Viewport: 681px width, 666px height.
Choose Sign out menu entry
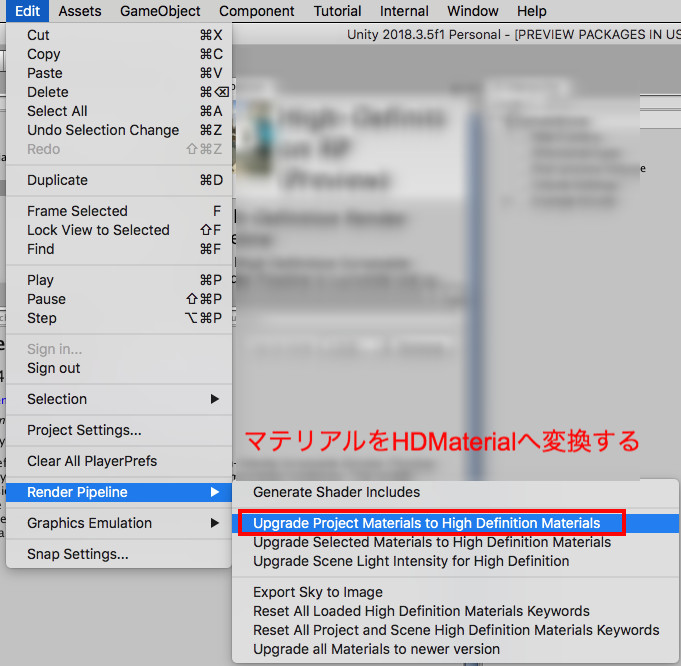(119, 368)
